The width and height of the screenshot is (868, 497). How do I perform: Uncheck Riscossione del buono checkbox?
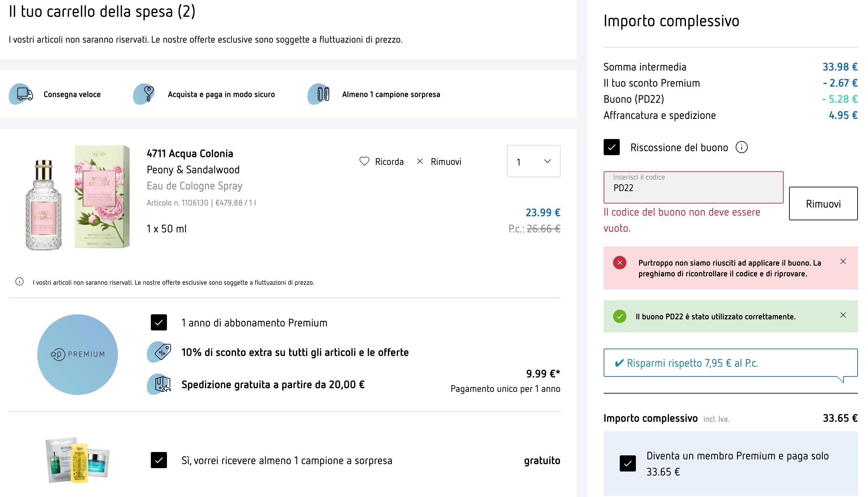point(612,147)
